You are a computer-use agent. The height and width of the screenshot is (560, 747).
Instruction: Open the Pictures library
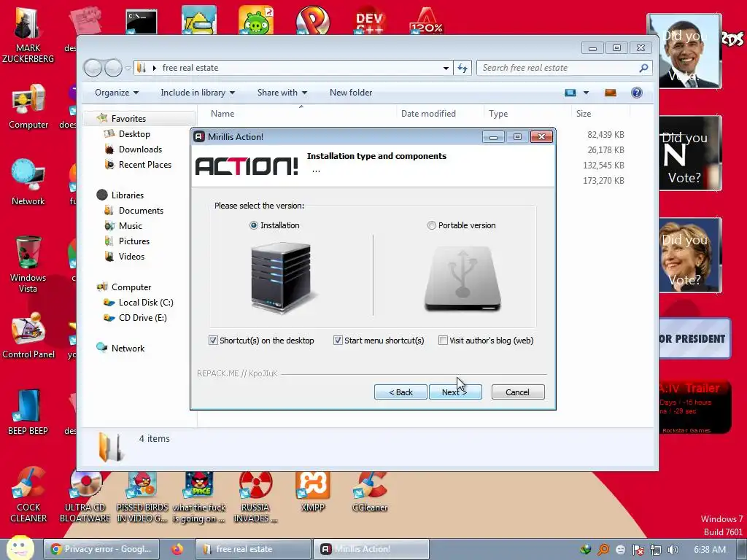[x=134, y=241]
